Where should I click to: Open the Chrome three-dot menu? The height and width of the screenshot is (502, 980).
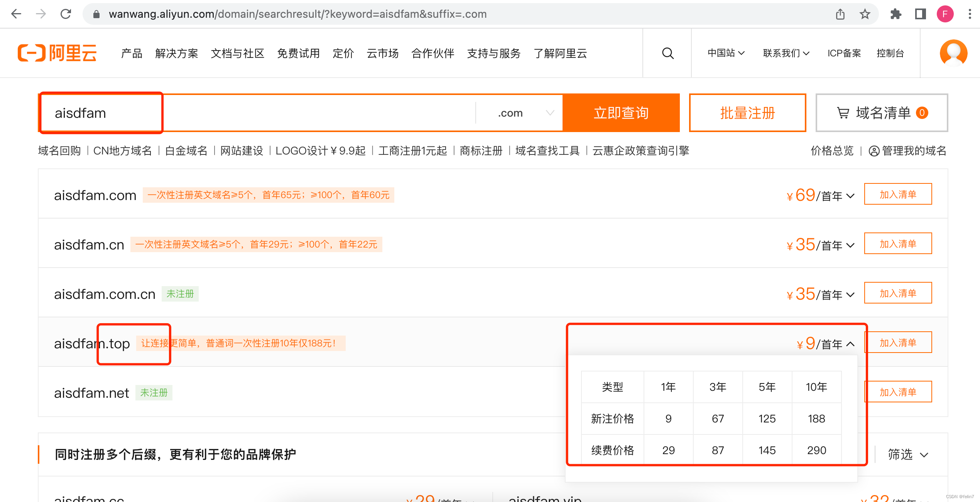pos(970,14)
